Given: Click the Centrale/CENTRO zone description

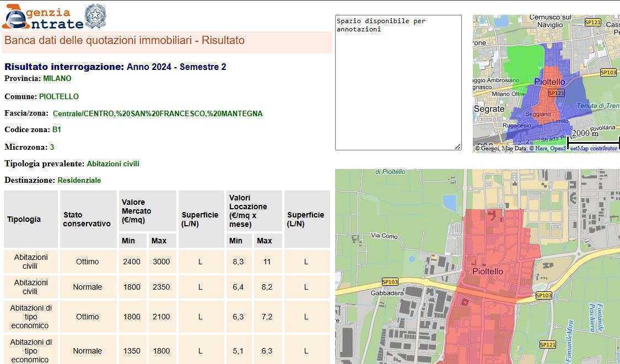Looking at the screenshot, I should [x=158, y=114].
